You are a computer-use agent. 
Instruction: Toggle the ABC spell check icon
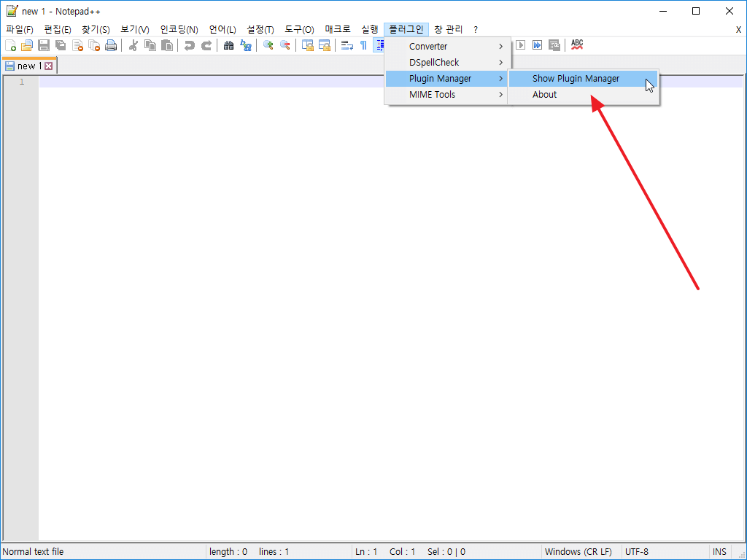pos(577,45)
